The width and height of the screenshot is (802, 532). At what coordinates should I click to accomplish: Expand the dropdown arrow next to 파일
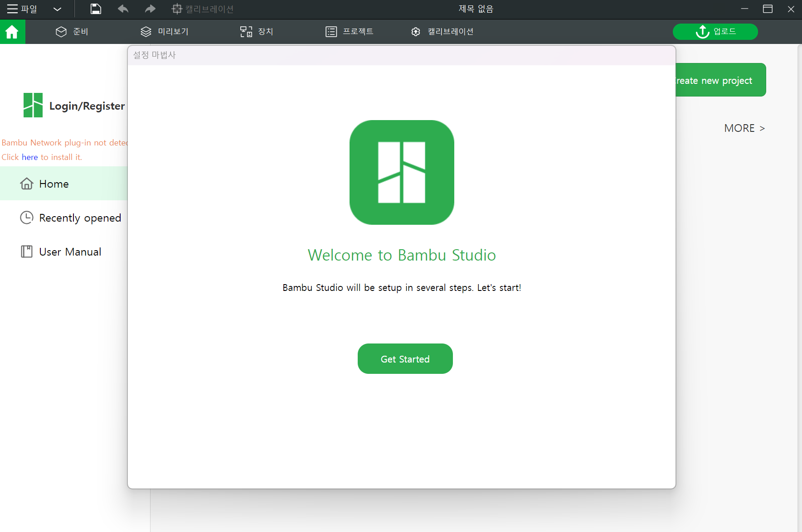[x=57, y=9]
